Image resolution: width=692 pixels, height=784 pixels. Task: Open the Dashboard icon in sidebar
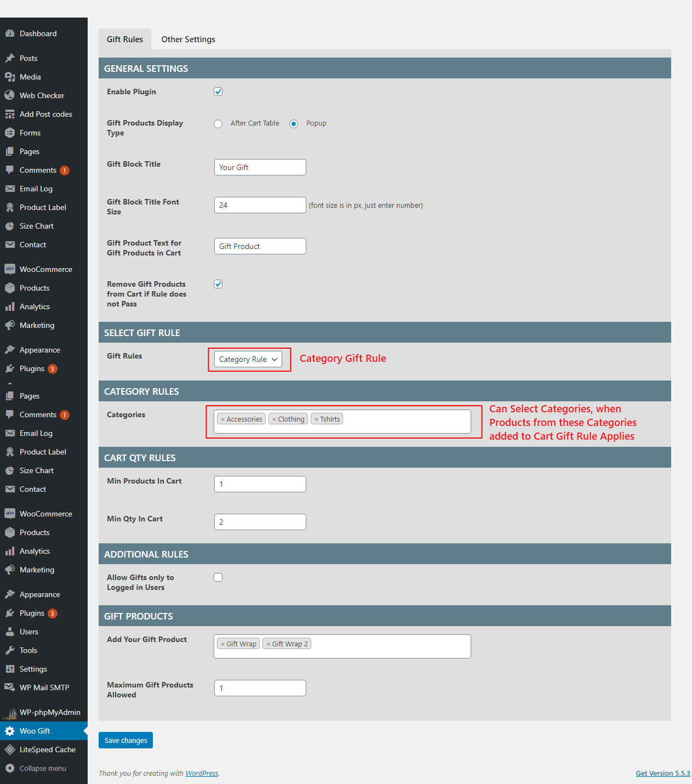coord(10,33)
